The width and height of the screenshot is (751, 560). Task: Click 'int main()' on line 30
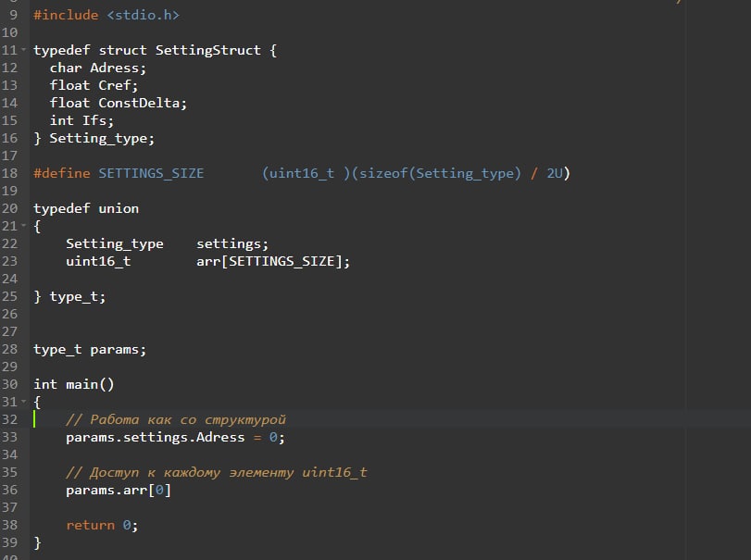click(x=74, y=384)
